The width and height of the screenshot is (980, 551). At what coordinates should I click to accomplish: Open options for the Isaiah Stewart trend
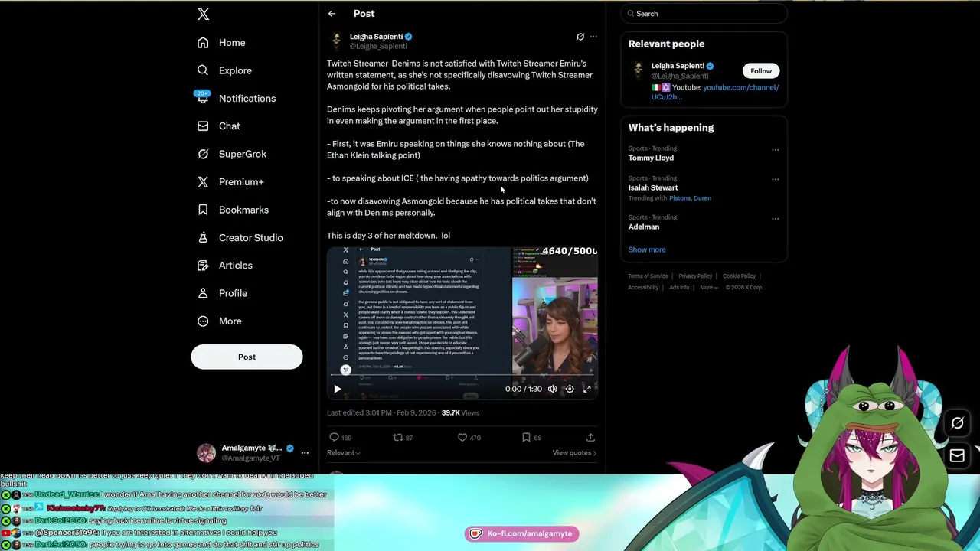coord(775,180)
